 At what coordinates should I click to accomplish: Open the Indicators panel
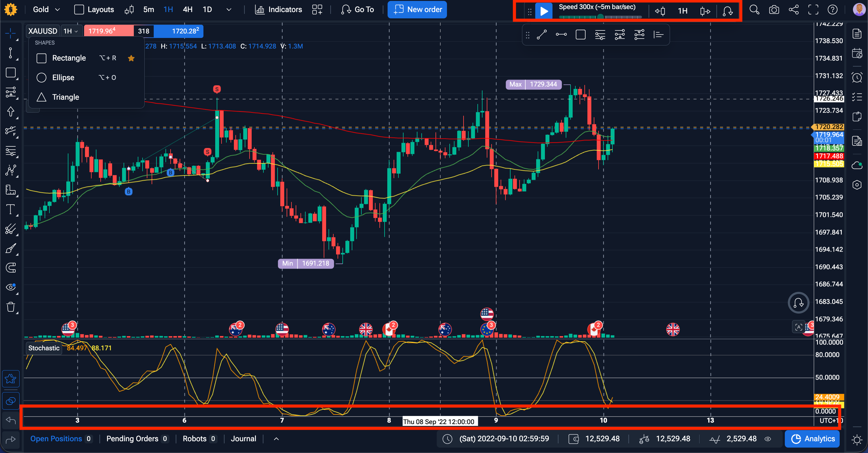[278, 9]
